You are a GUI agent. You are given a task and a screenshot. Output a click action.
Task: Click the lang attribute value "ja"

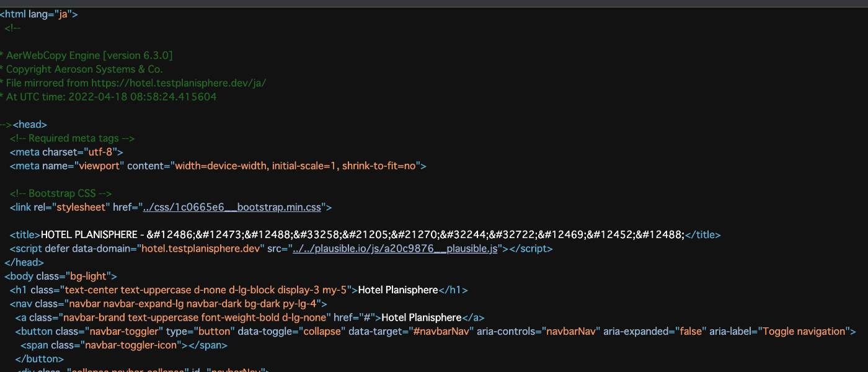[63, 14]
